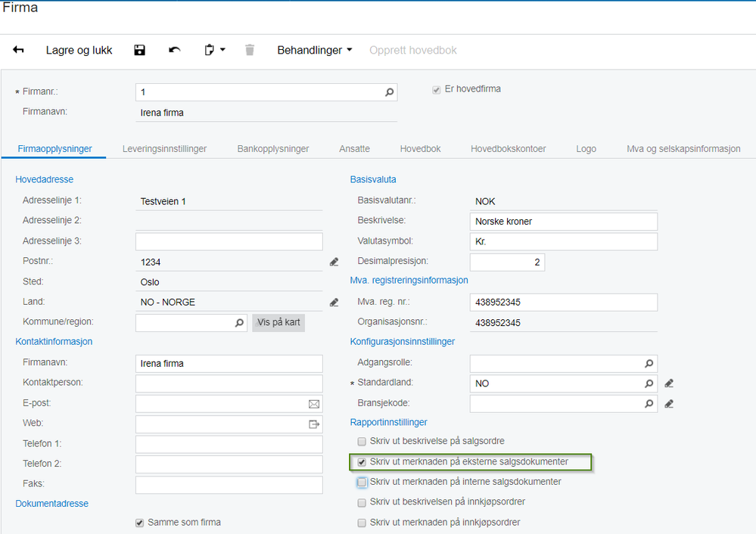
Task: Open the Hovedbokskontoer tab
Action: (509, 149)
